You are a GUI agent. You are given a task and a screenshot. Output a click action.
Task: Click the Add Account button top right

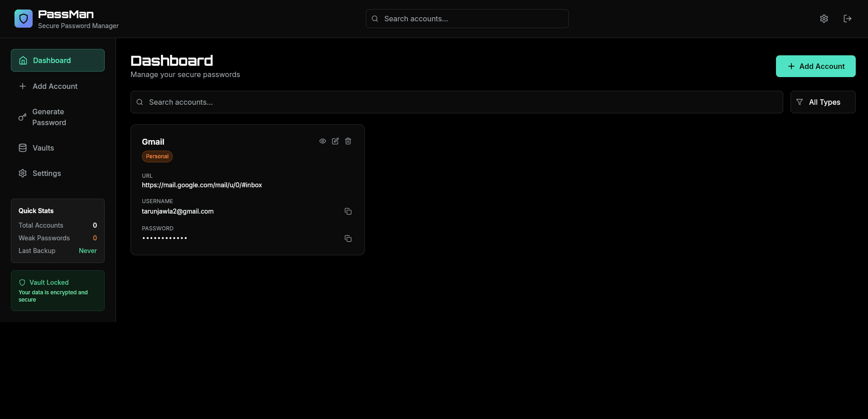click(x=815, y=66)
